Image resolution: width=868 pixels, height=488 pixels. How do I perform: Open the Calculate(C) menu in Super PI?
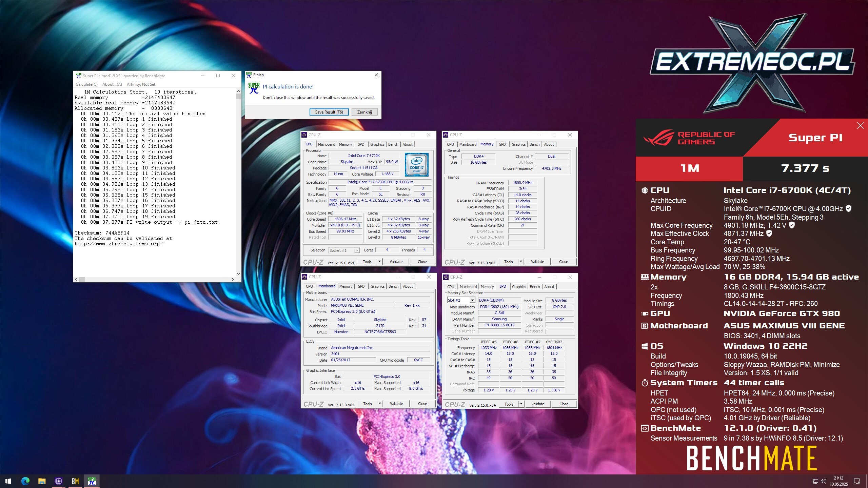(x=86, y=84)
